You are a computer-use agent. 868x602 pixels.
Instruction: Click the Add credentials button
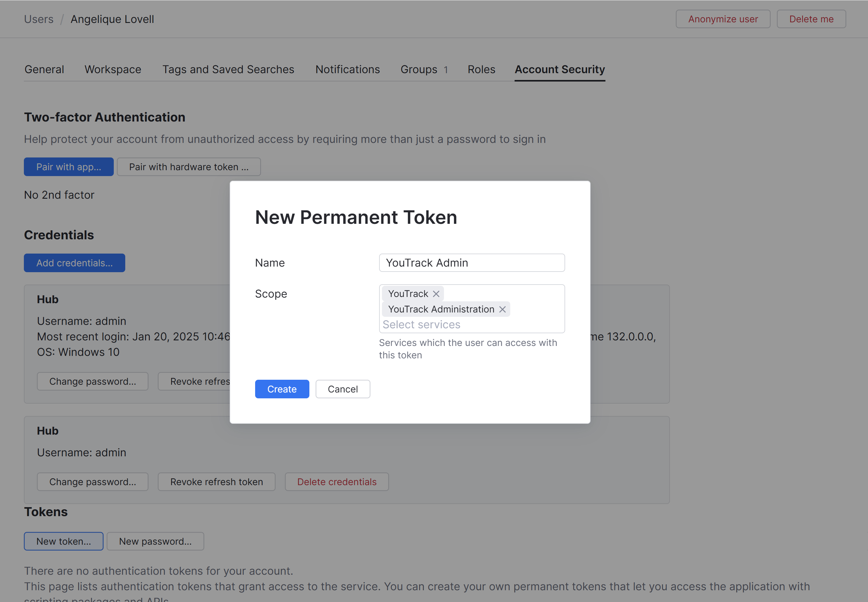[74, 263]
